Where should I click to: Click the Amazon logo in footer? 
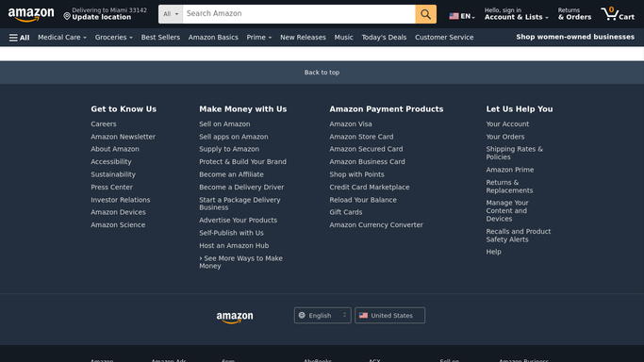click(x=235, y=317)
